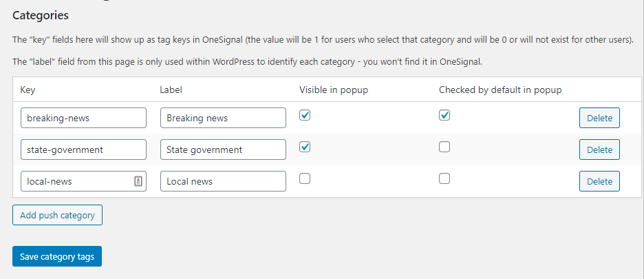Image resolution: width=644 pixels, height=279 pixels.
Task: Tick Checked by default for local-news
Action: (x=444, y=178)
